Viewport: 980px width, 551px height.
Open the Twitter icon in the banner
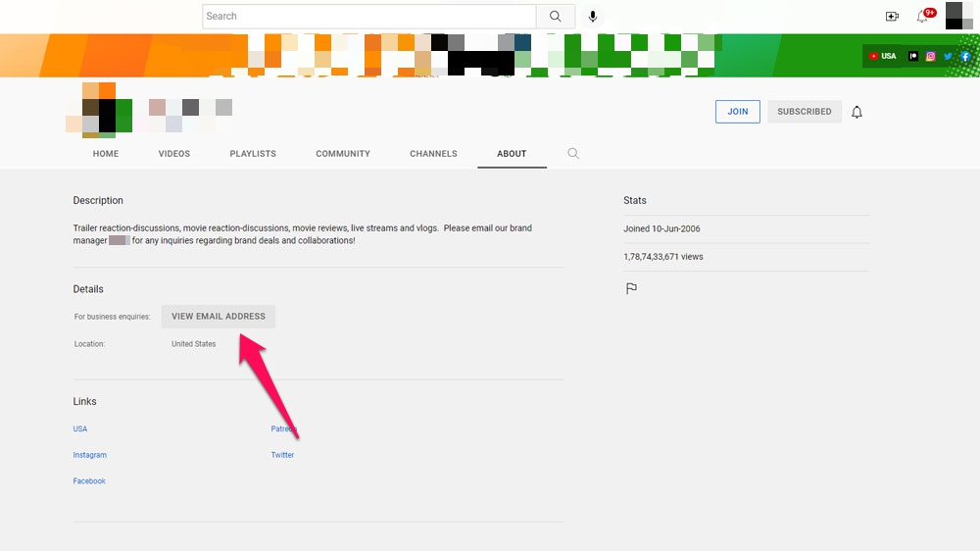[x=948, y=56]
